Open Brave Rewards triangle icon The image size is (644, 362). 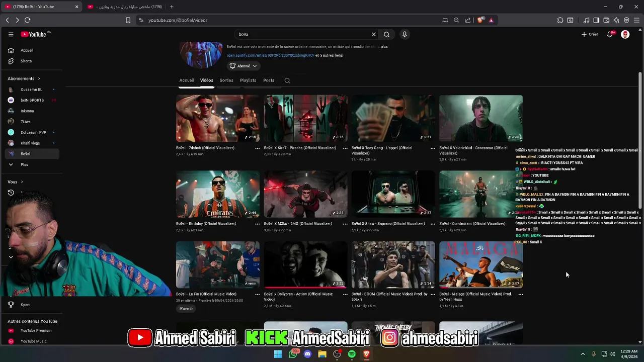(491, 20)
